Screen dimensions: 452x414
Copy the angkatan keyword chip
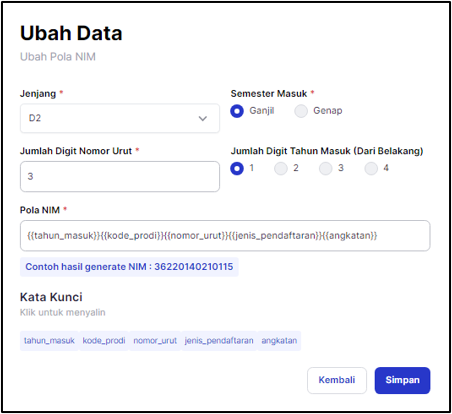click(279, 341)
